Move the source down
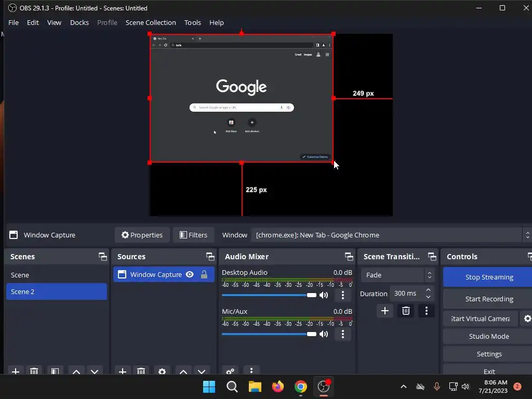The width and height of the screenshot is (532, 399). pyautogui.click(x=202, y=371)
